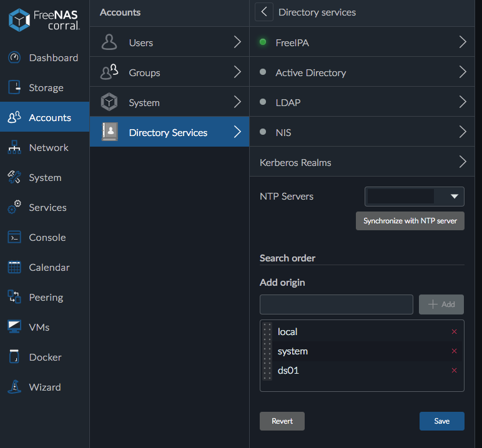Click the grey Active Directory status dot
This screenshot has height=448, width=482.
pos(263,72)
